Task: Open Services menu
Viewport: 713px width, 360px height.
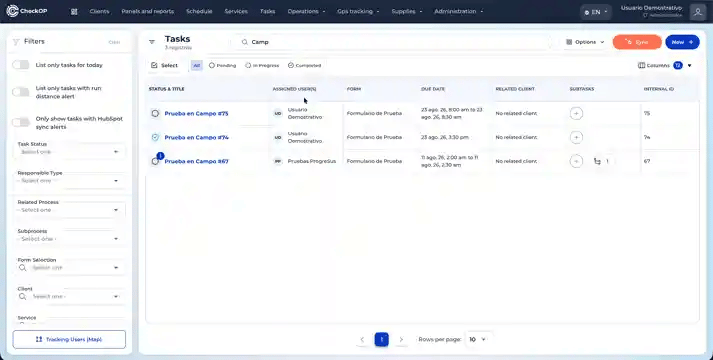Action: tap(236, 11)
